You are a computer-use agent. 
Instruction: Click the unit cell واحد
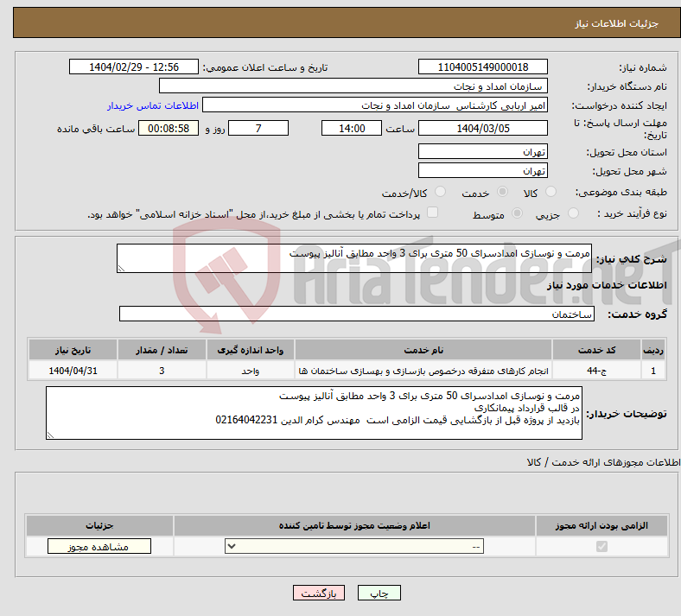pyautogui.click(x=250, y=371)
